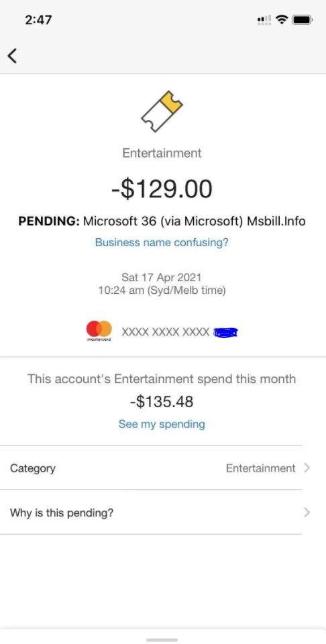The height and width of the screenshot is (644, 326).
Task: Tap the -$135.48 monthly spend total
Action: pos(162,402)
